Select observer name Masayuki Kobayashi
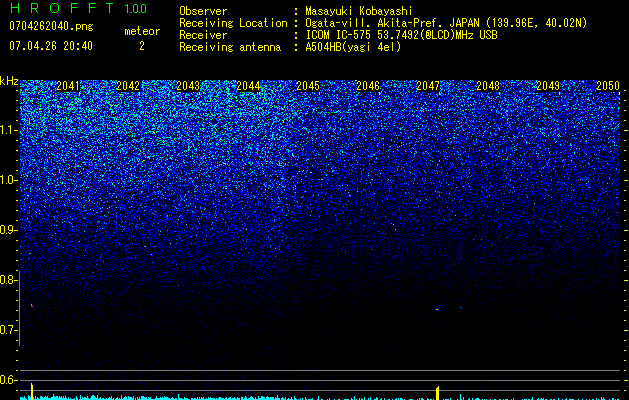629x400 pixels. [359, 11]
